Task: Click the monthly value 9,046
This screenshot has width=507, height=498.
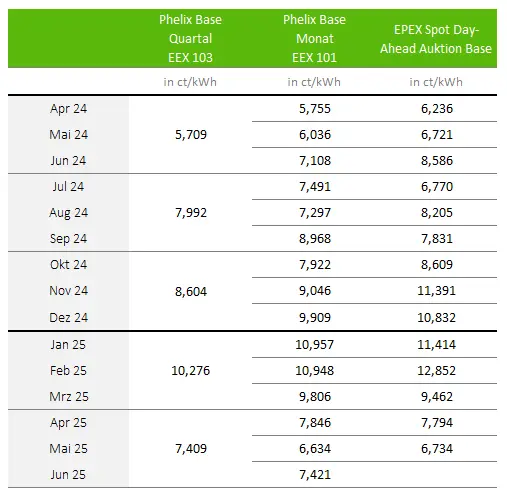Action: (x=315, y=291)
